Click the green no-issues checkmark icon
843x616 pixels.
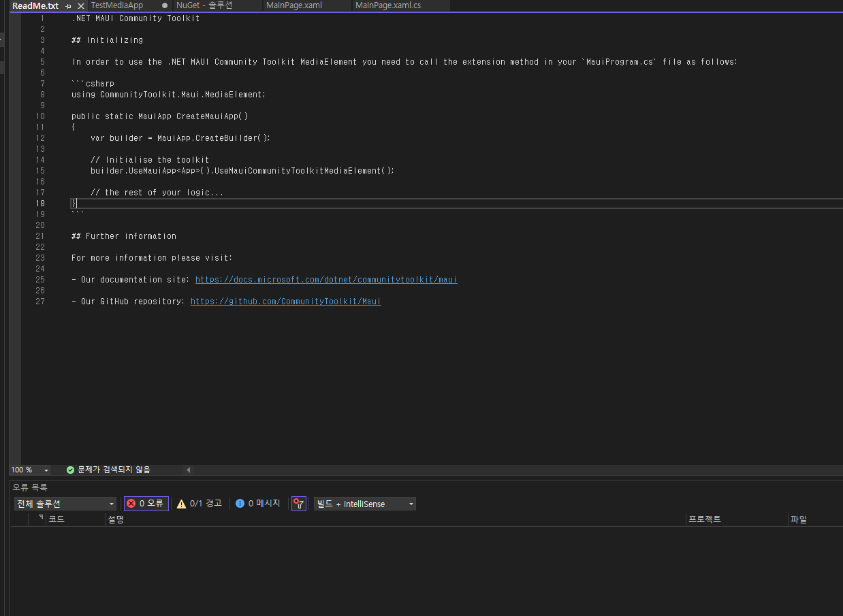pyautogui.click(x=70, y=470)
